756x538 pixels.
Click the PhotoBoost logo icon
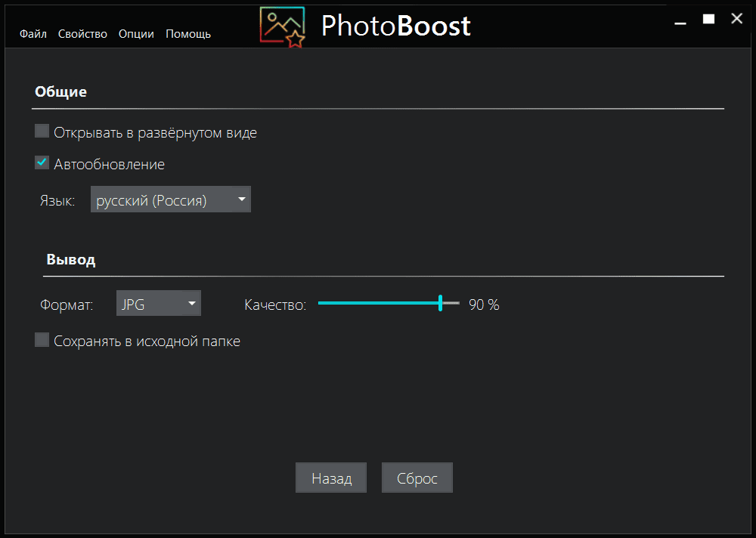(x=283, y=27)
